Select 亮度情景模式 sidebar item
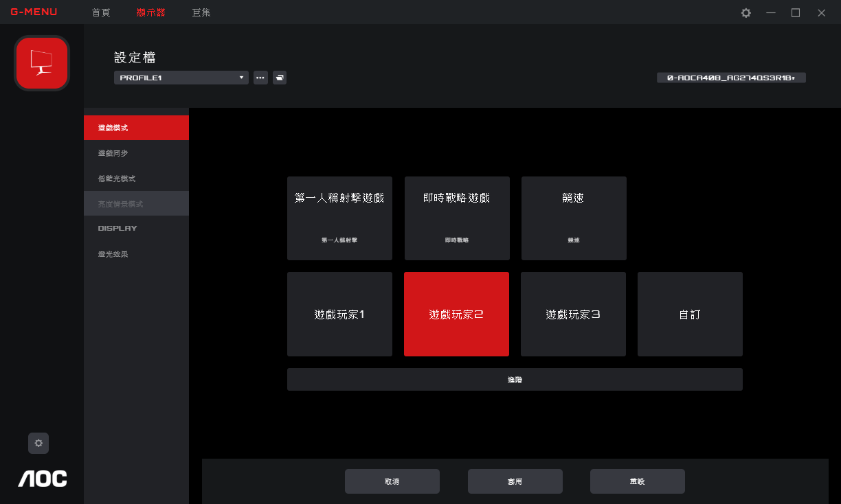841x504 pixels. click(x=136, y=203)
